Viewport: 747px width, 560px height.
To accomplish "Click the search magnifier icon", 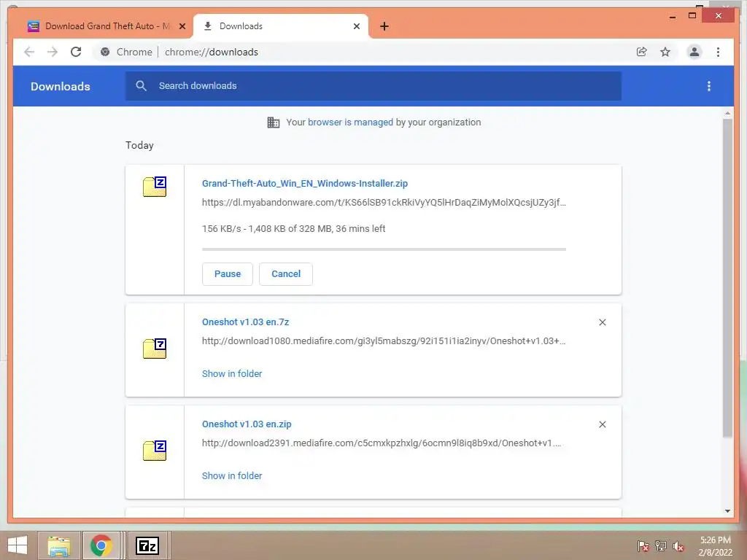I will click(141, 86).
